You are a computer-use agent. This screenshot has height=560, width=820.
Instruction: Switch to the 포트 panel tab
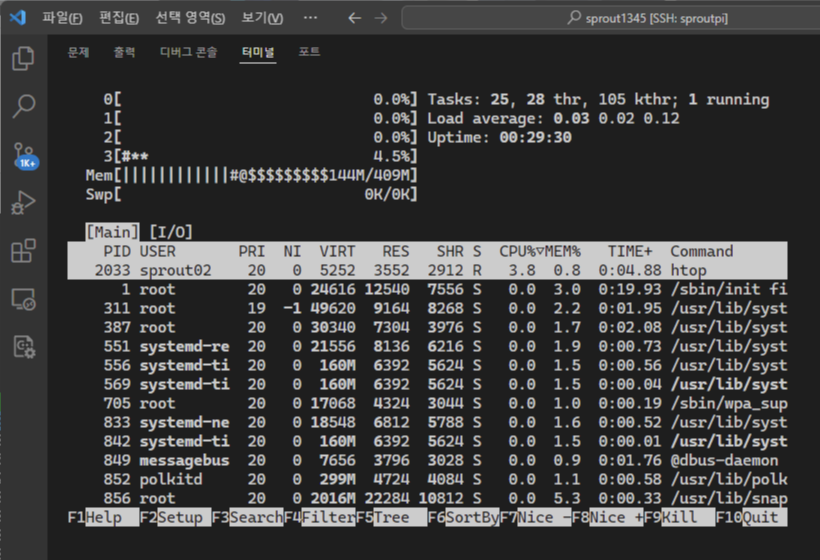[309, 52]
